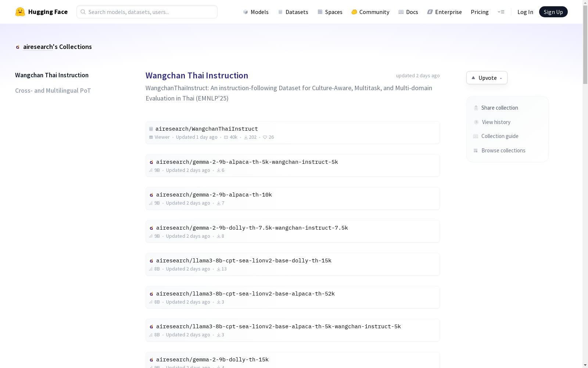Open the Docs page
Image resolution: width=588 pixels, height=368 pixels.
[408, 12]
